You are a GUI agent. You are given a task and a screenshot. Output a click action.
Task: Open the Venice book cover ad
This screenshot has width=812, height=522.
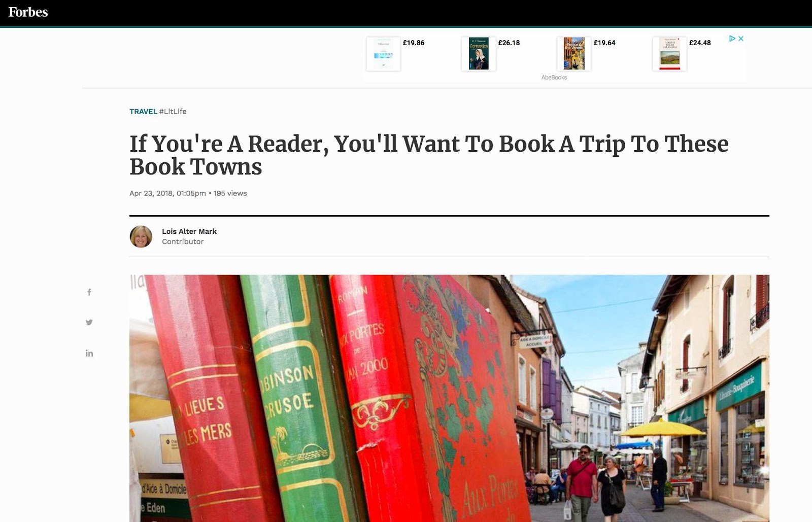pyautogui.click(x=574, y=54)
